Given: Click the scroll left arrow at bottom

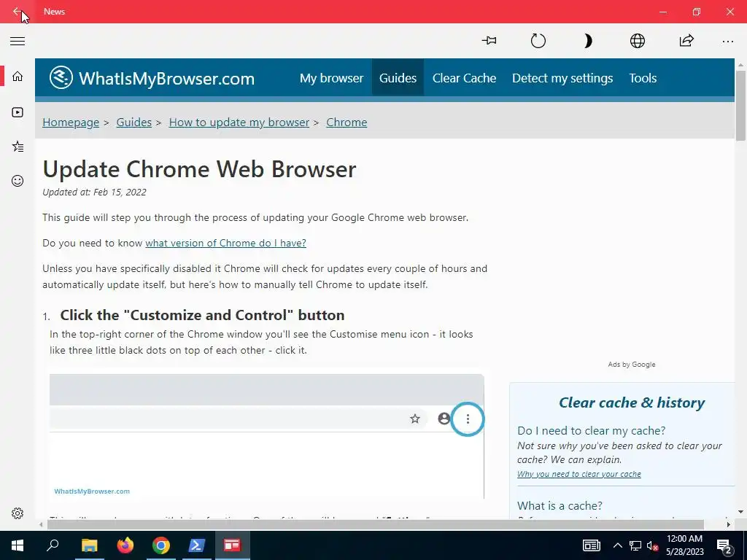Looking at the screenshot, I should point(41,525).
